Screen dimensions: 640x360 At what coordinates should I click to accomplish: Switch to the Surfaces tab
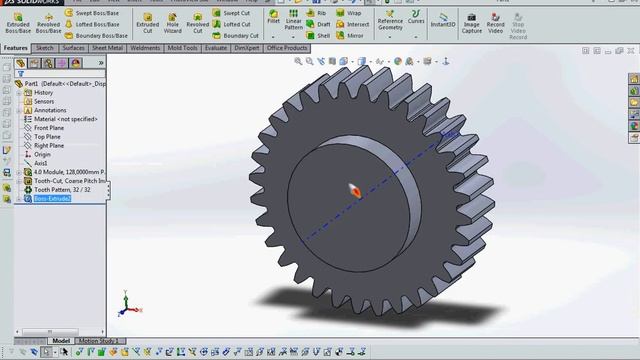pyautogui.click(x=73, y=48)
